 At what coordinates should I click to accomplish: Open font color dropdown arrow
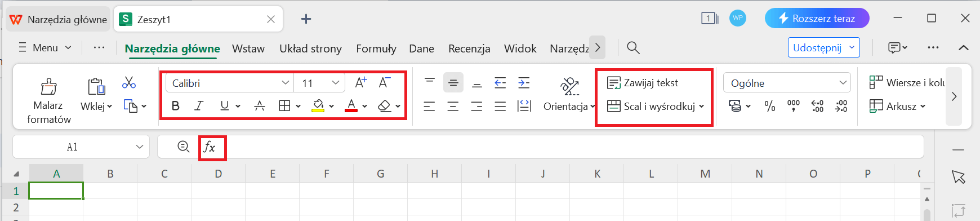pos(365,106)
